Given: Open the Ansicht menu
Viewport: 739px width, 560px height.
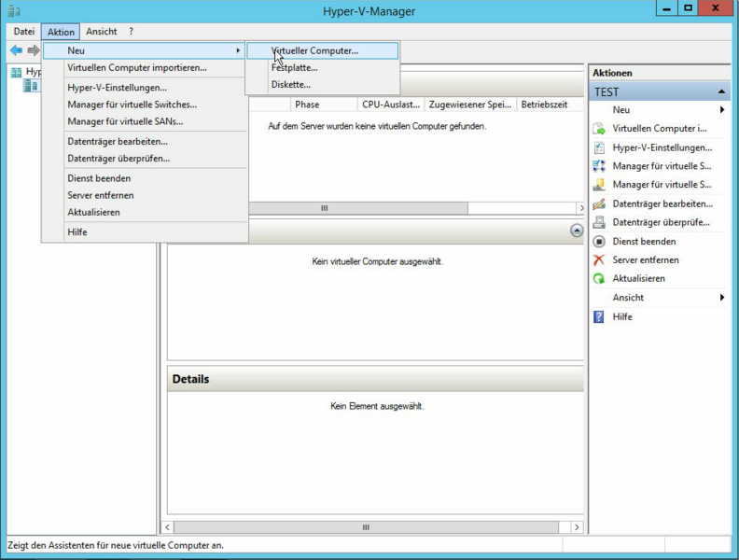Looking at the screenshot, I should (102, 32).
